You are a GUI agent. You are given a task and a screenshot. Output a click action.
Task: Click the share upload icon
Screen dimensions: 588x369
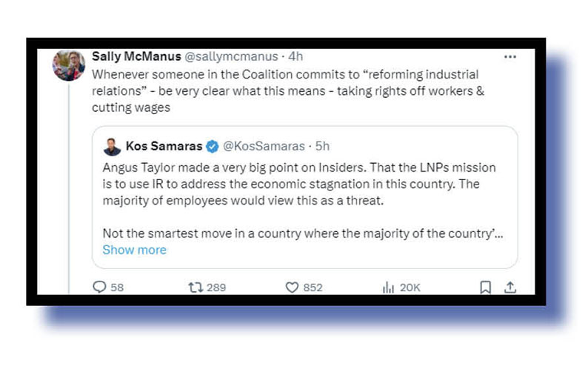click(x=510, y=287)
